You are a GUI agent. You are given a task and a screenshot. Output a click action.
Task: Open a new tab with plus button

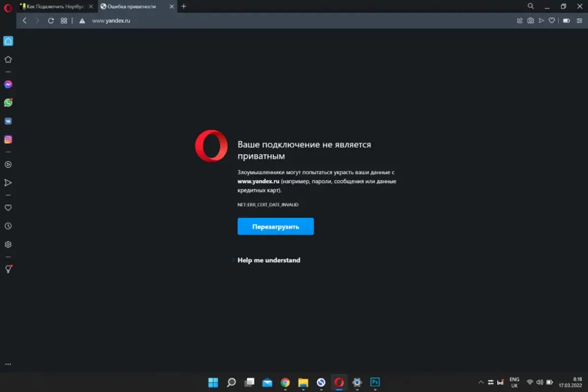point(184,6)
